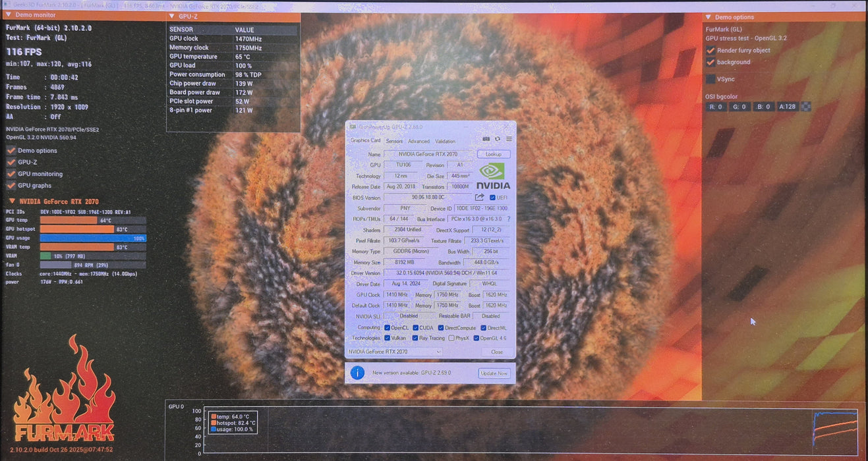This screenshot has height=461, width=868.
Task: Click the Memory Size 8192 MB field
Action: tap(404, 262)
